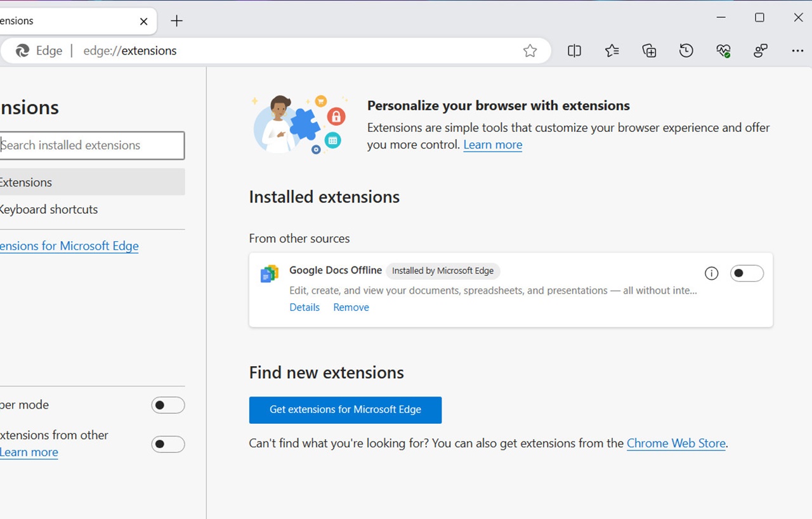Screen dimensions: 812x519
Task: Click the Google Docs Offline title
Action: pos(336,270)
